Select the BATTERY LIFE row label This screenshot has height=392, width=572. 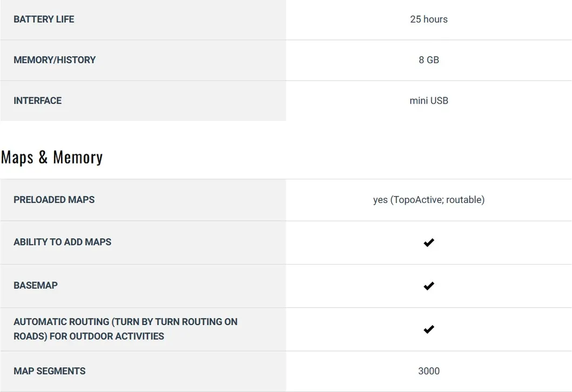click(x=44, y=19)
